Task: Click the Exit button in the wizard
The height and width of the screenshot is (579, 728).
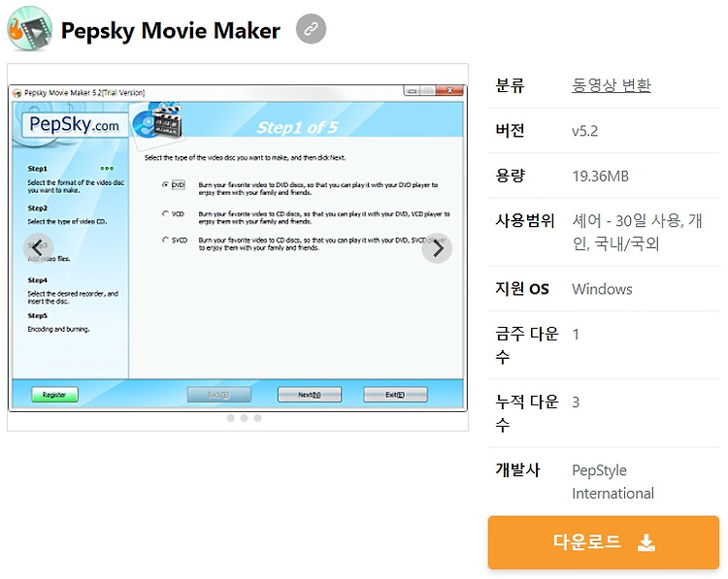Action: coord(395,395)
